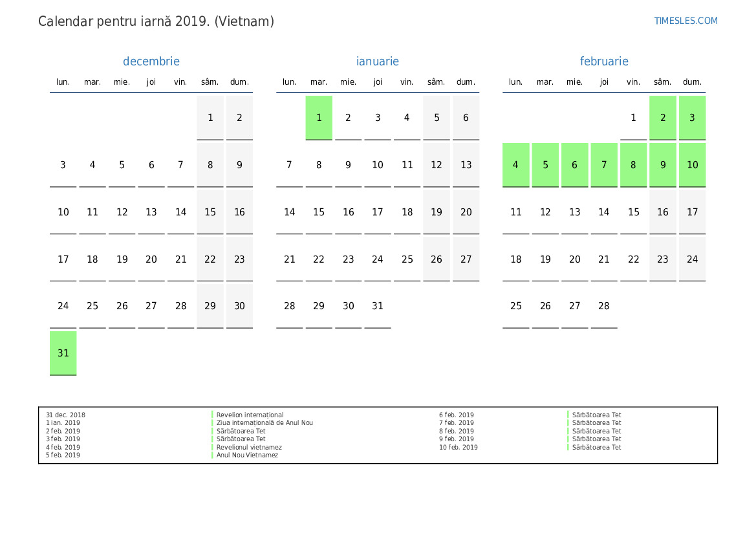This screenshot has height=535, width=756.
Task: Select January 1 highlighted holiday cell
Action: [319, 118]
